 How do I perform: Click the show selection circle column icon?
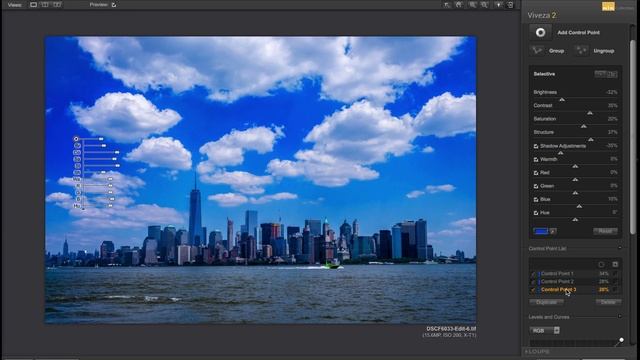tap(601, 264)
